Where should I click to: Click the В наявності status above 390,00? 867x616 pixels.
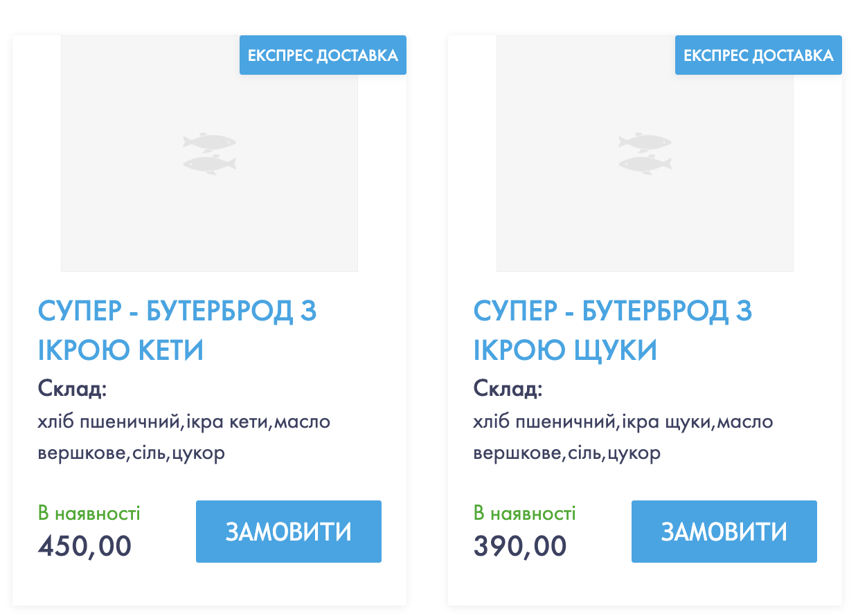pos(525,514)
